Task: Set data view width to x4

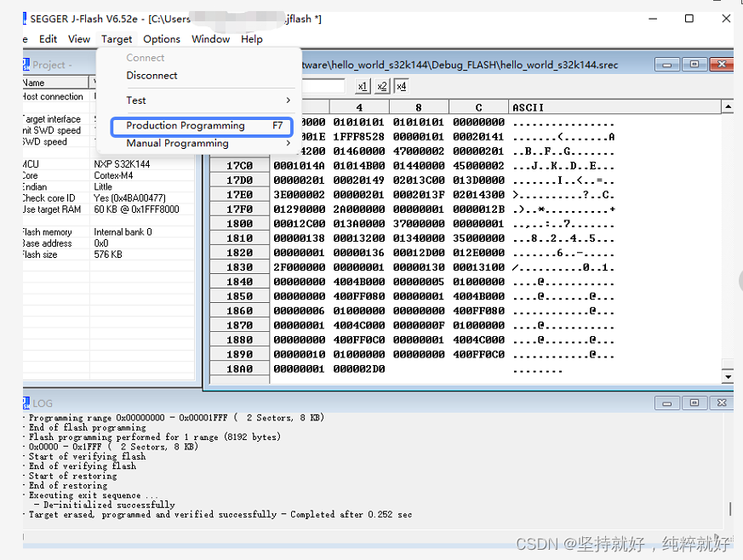Action: coord(402,86)
